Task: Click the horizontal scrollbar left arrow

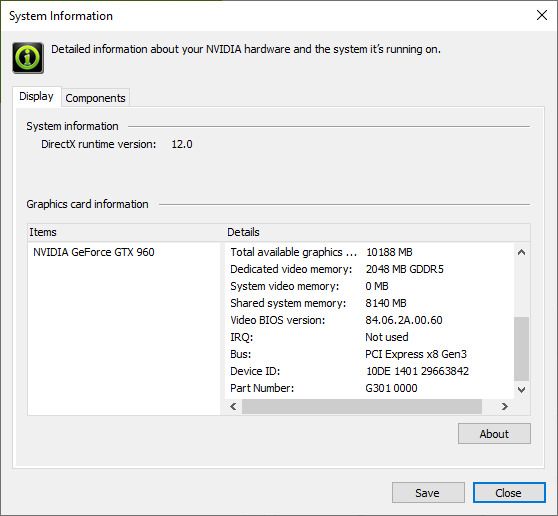Action: [233, 406]
